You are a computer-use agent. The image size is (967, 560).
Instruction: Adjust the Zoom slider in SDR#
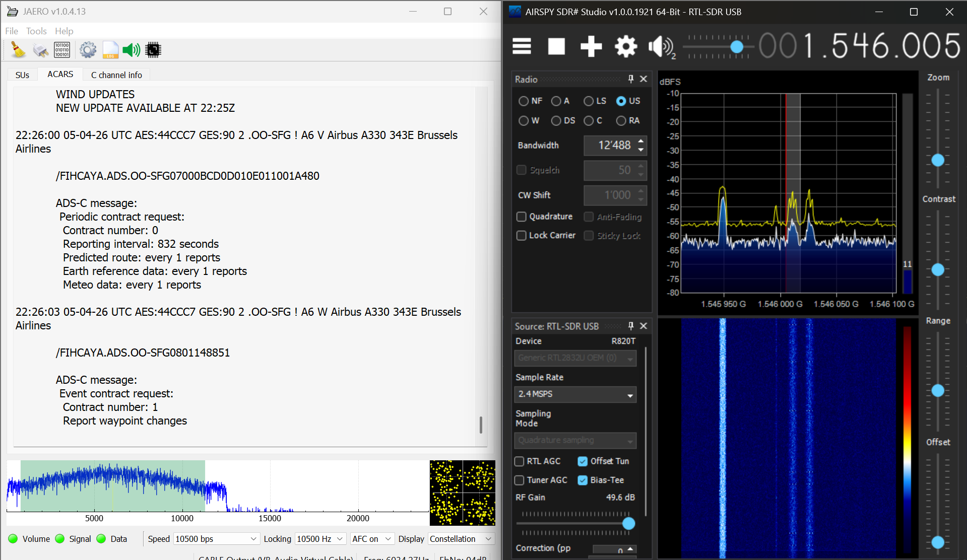(938, 160)
